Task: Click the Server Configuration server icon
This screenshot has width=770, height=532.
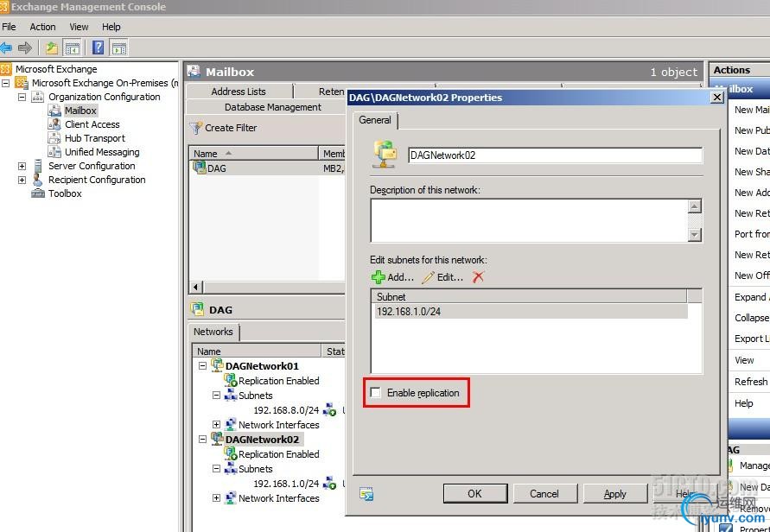Action: pos(38,166)
